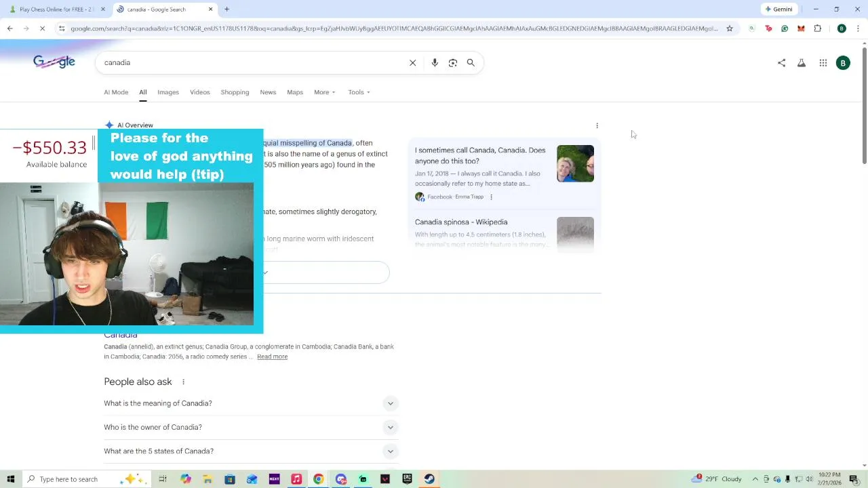This screenshot has width=868, height=488.
Task: Open Copilot from the taskbar
Action: 185,479
